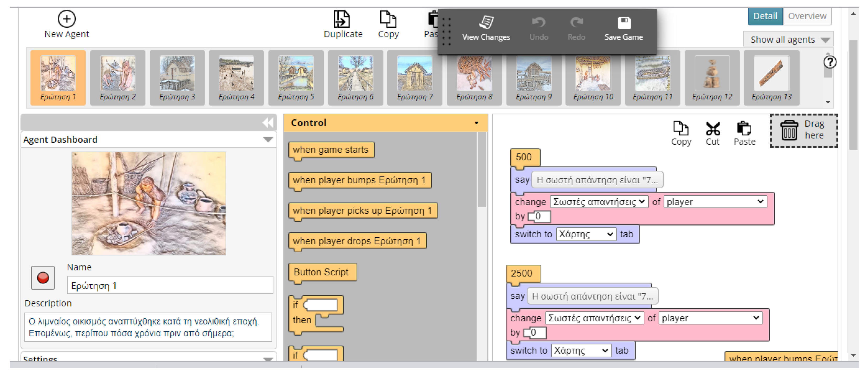Open the help question mark icon
This screenshot has height=381, width=868.
coord(830,62)
